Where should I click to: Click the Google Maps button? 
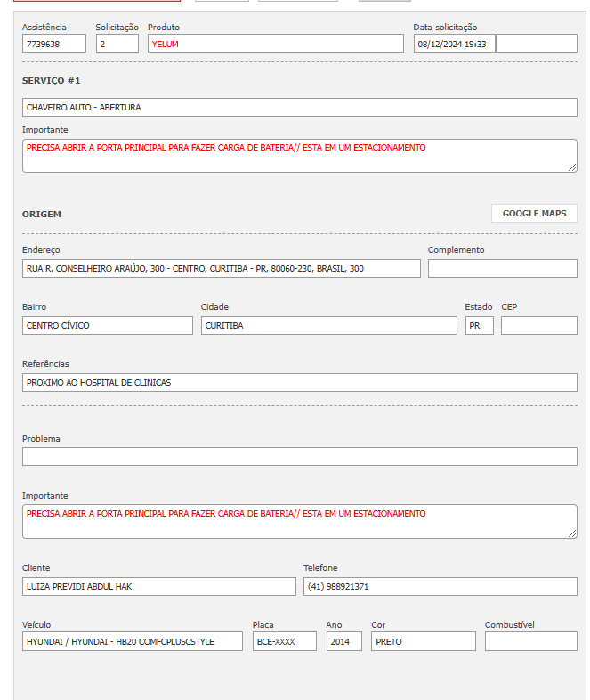pyautogui.click(x=534, y=214)
